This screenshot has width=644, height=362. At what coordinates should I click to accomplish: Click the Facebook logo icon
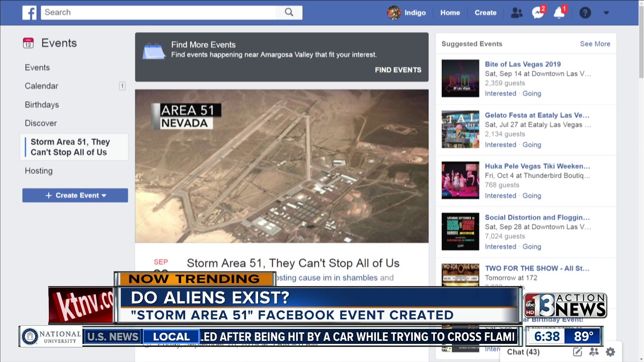tap(29, 13)
